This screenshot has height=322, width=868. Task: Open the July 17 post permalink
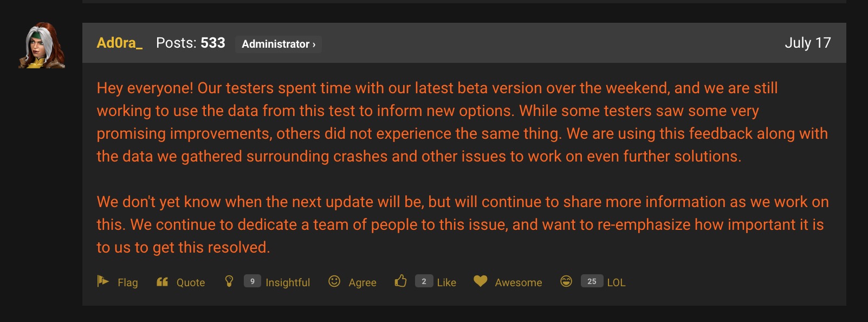pyautogui.click(x=807, y=43)
